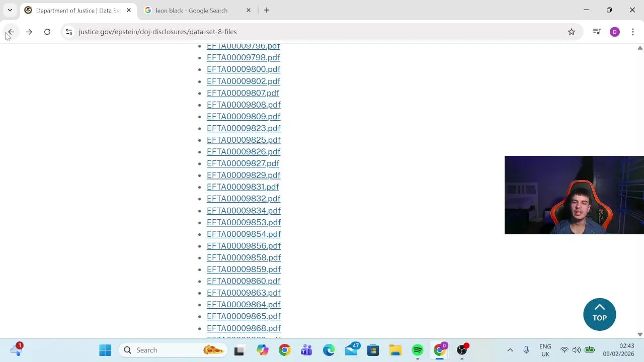Open EFTA00009834.pdf link
The image size is (644, 362).
[244, 211]
